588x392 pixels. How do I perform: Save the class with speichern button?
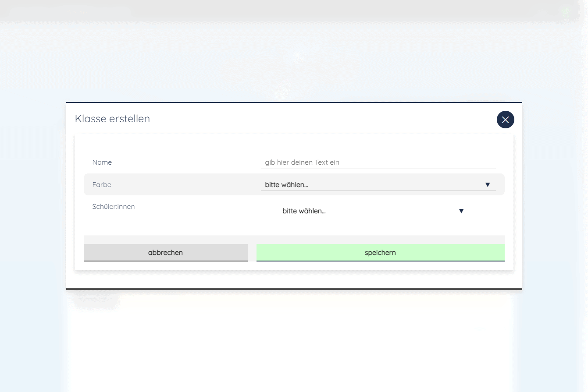[x=380, y=252]
